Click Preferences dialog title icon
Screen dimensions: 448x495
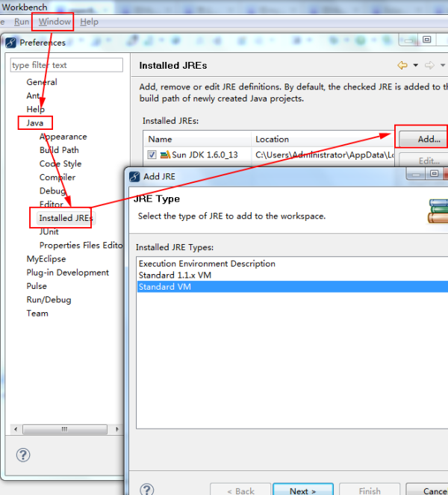[10, 43]
